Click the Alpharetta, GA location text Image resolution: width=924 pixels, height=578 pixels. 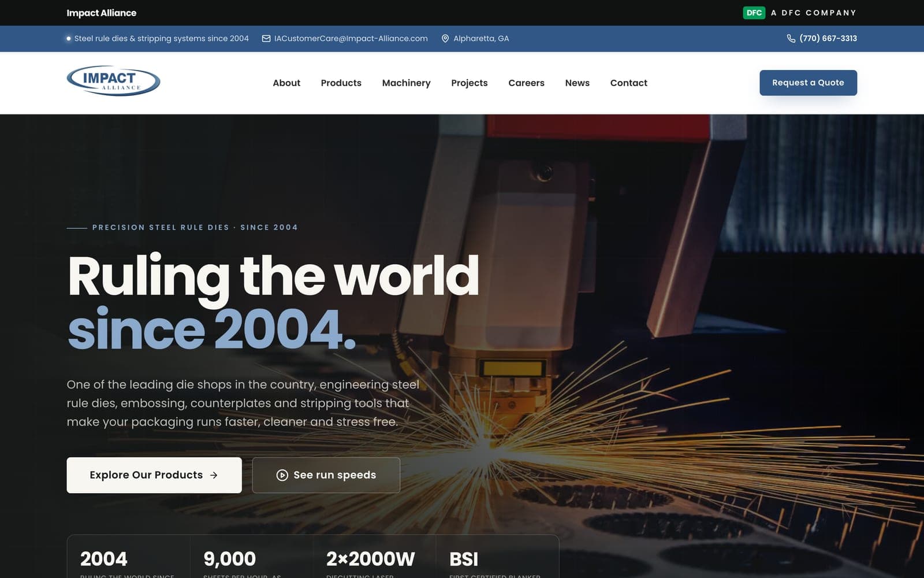[x=481, y=39]
